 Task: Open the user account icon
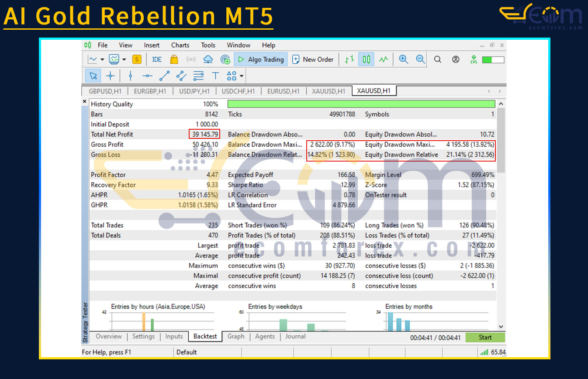tap(456, 59)
